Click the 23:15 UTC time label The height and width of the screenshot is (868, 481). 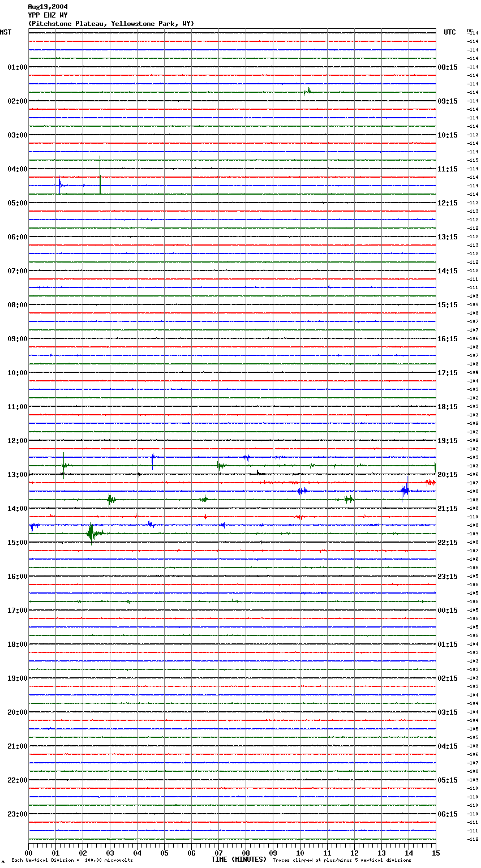[448, 577]
